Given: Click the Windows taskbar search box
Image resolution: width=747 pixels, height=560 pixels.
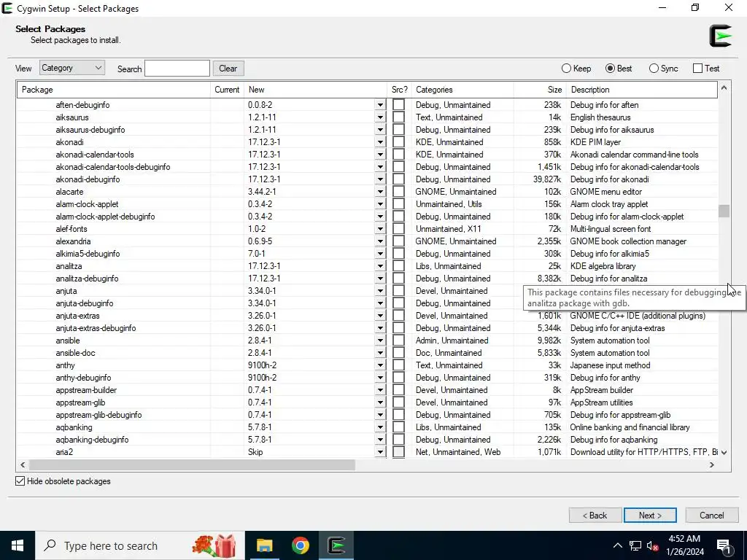Looking at the screenshot, I should (x=141, y=545).
